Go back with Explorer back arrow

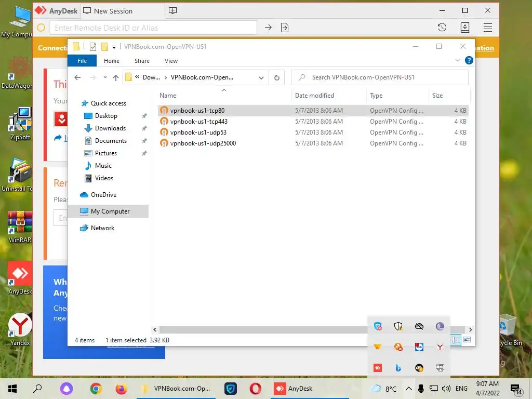(x=78, y=78)
